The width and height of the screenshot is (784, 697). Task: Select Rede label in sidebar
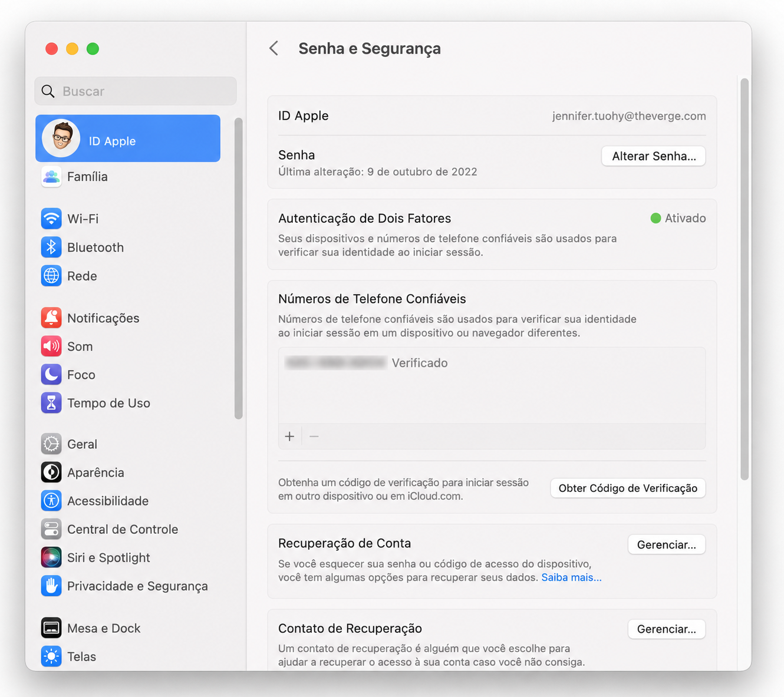[x=82, y=276]
